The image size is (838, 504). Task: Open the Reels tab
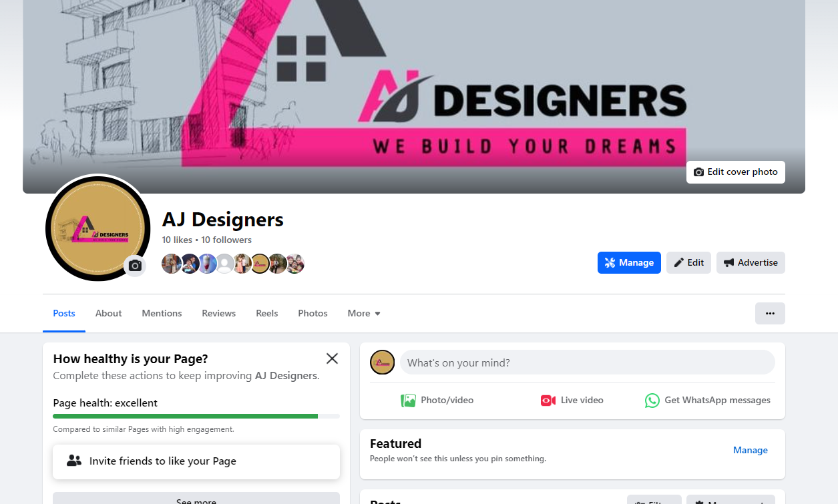coord(267,313)
